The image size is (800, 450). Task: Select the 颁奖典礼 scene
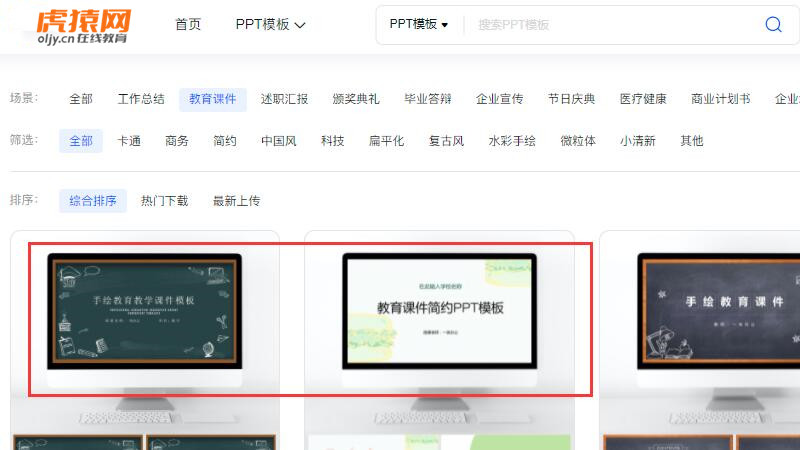[356, 99]
